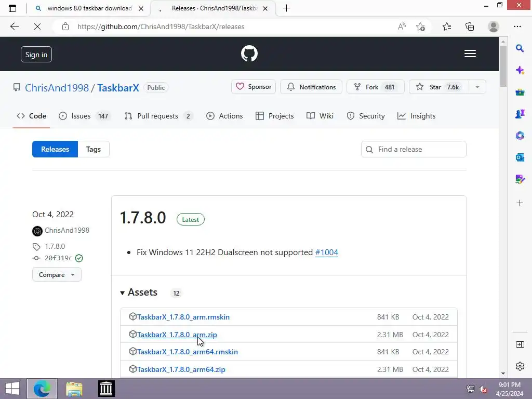View site information lock icon

(65, 26)
